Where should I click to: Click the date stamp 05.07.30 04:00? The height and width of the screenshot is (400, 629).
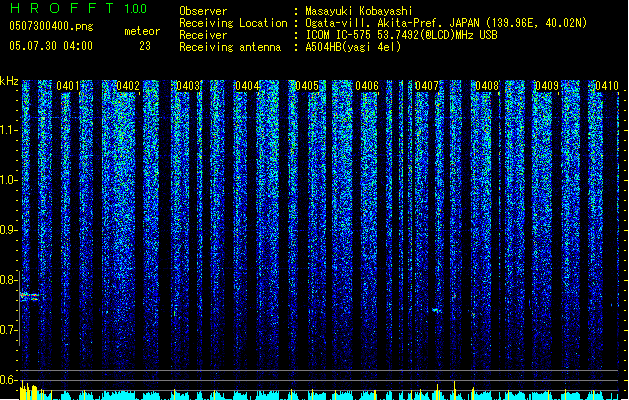(x=51, y=46)
